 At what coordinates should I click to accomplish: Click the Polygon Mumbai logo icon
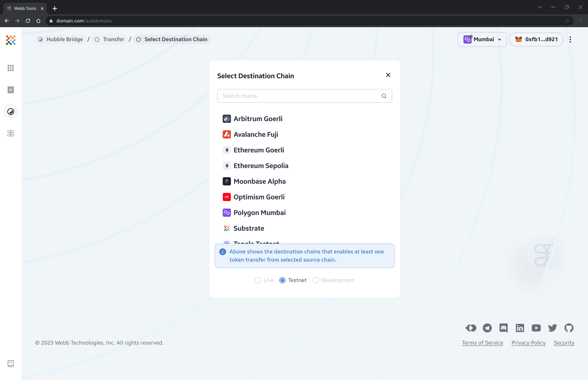point(227,213)
